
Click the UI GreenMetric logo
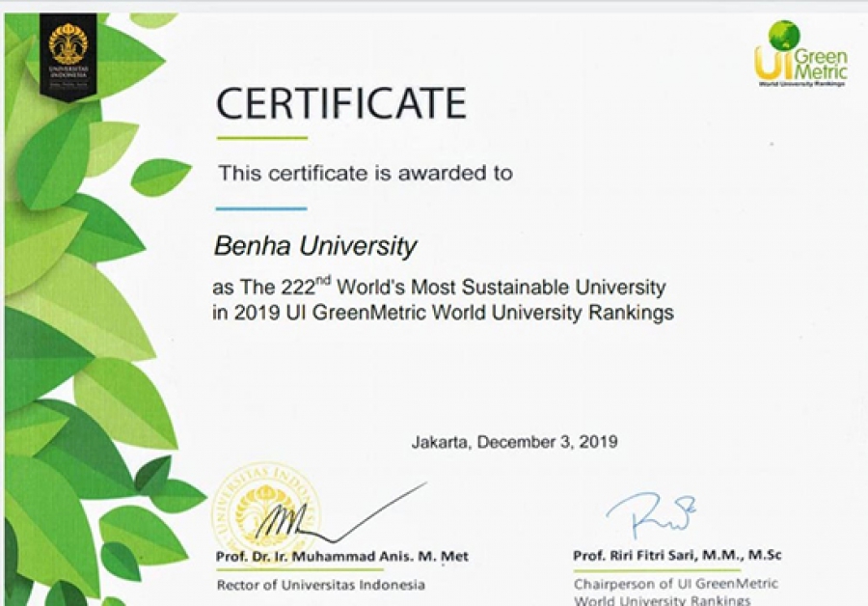[x=800, y=58]
